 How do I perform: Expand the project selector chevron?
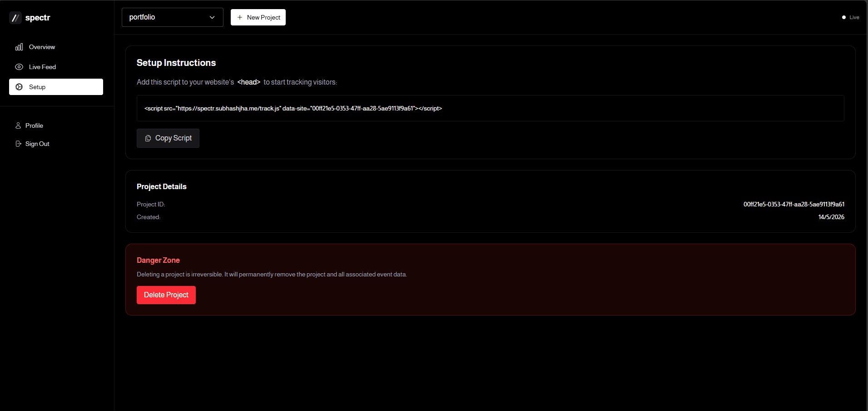point(212,17)
